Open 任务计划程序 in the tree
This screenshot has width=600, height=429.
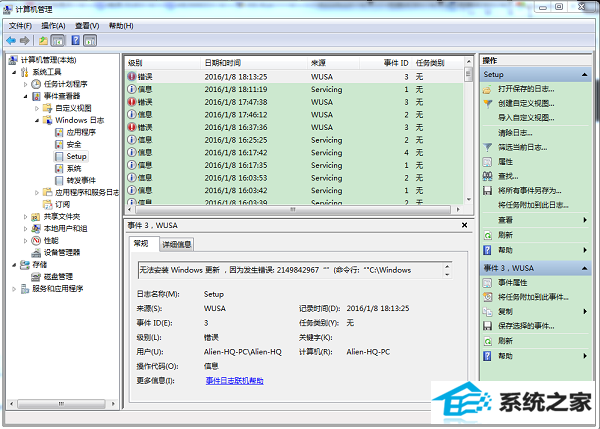[x=59, y=84]
